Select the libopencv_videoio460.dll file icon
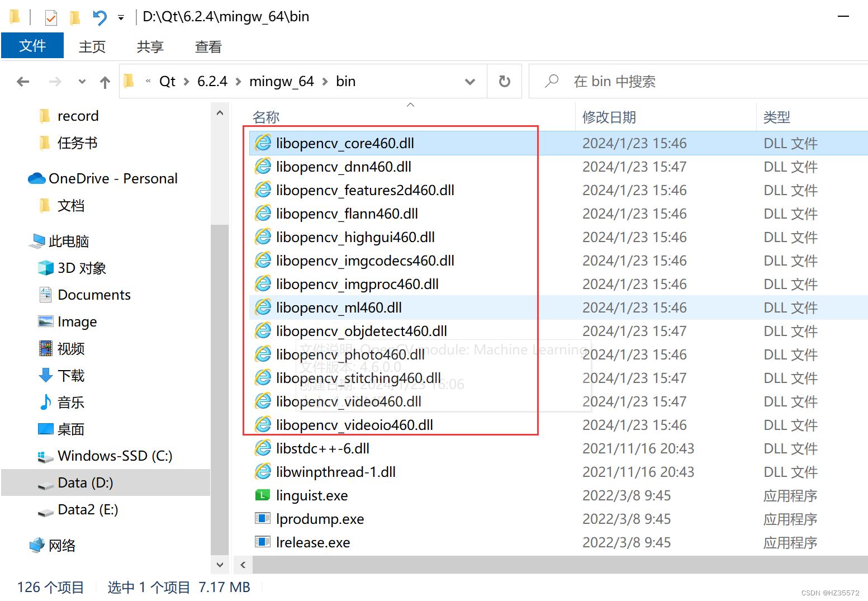Image resolution: width=868 pixels, height=601 pixels. tap(263, 424)
